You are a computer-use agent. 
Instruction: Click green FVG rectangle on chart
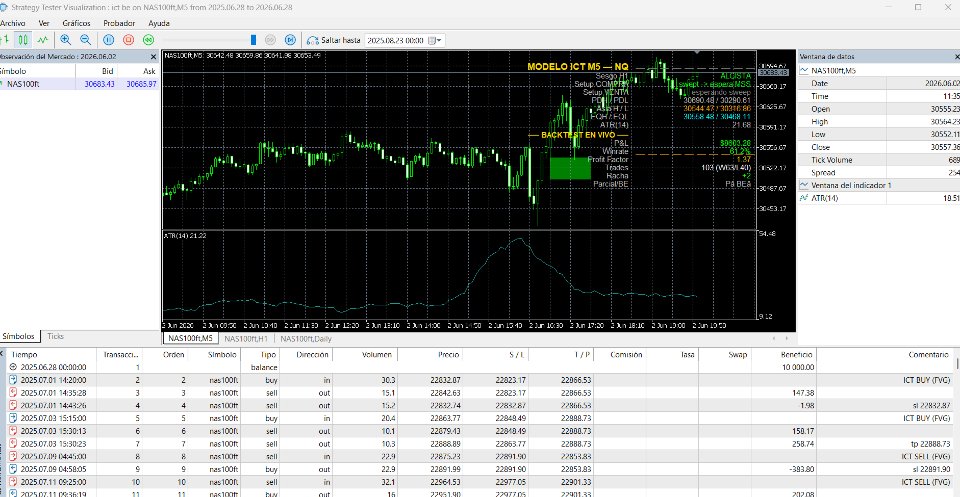570,168
